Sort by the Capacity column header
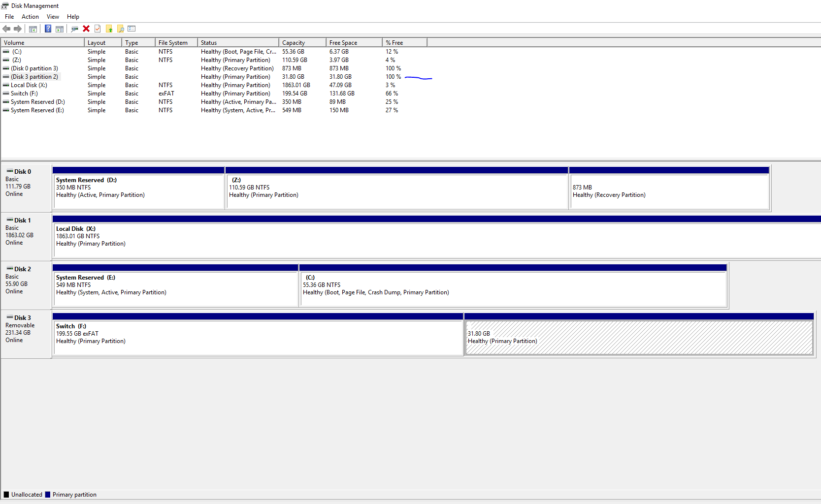821x504 pixels. pos(302,43)
